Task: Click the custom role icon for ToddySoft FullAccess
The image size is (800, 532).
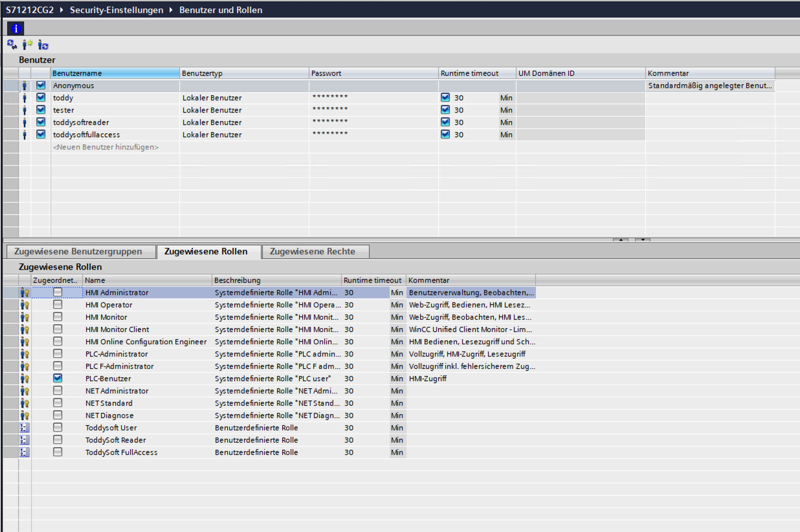Action: 25,452
